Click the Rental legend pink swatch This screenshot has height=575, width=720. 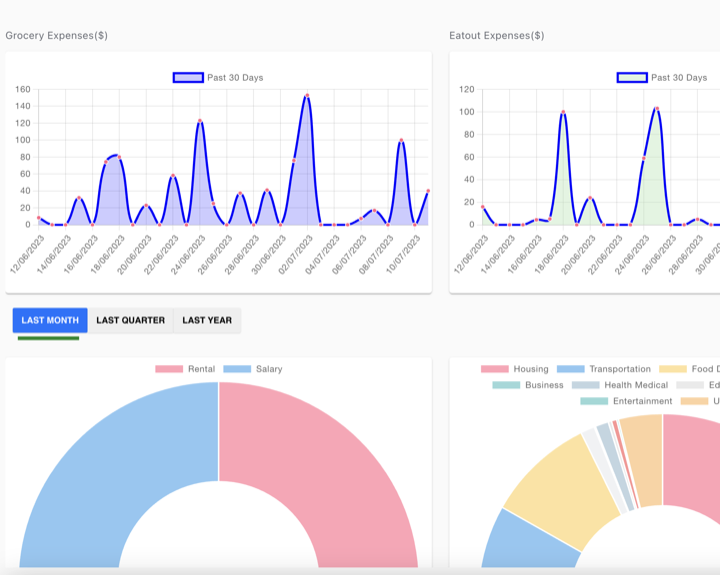coord(169,369)
